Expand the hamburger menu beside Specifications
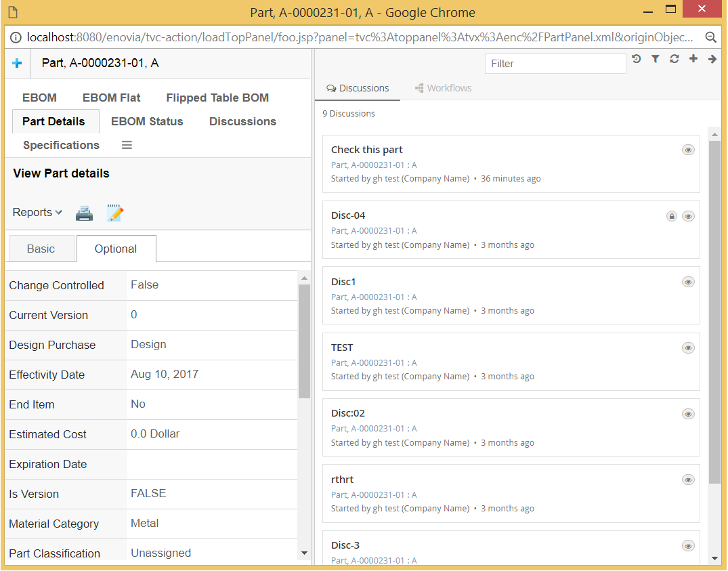 click(127, 145)
